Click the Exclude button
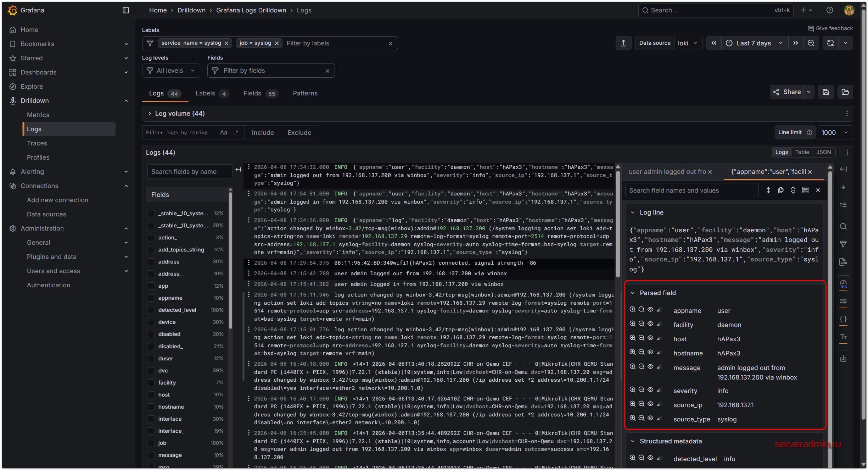Image resolution: width=868 pixels, height=470 pixels. (299, 133)
